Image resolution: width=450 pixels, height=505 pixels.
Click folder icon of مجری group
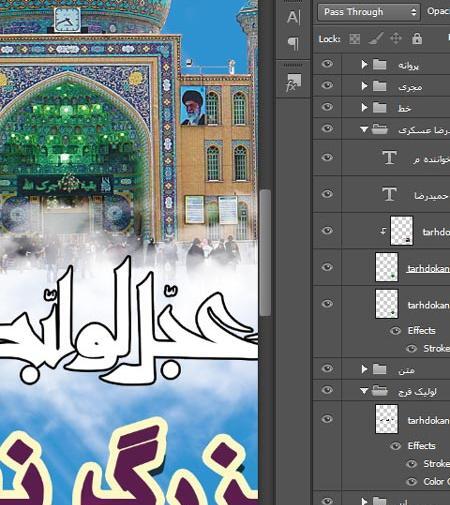point(380,86)
